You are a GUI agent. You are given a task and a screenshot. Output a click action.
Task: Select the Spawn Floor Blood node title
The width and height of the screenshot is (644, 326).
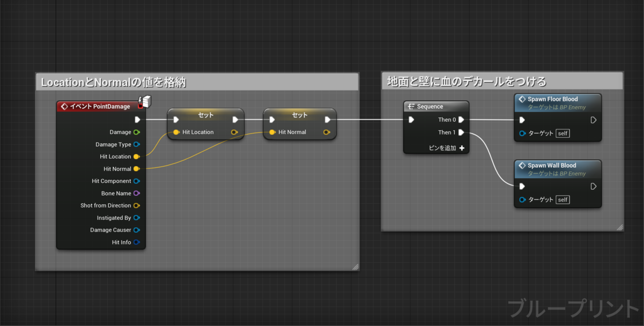[x=553, y=99]
